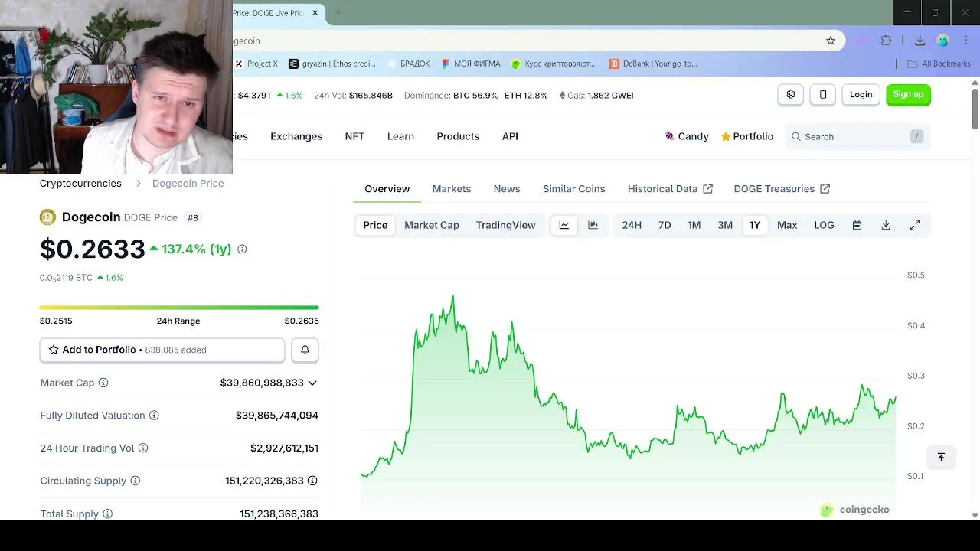This screenshot has width=980, height=551.
Task: Open the Candy rewards link
Action: point(687,136)
